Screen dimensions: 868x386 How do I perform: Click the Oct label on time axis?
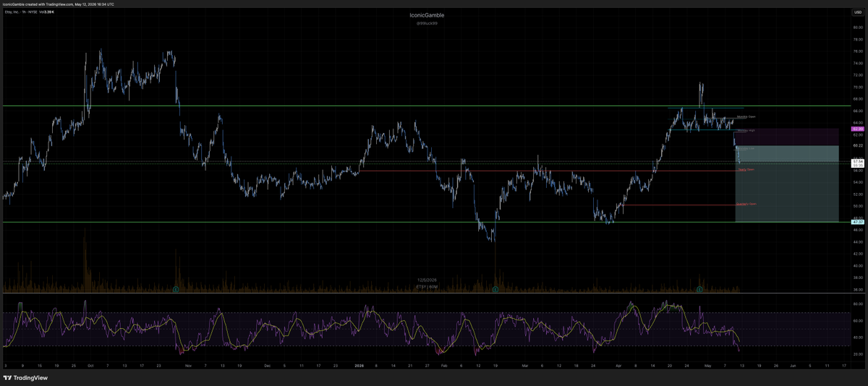click(90, 366)
